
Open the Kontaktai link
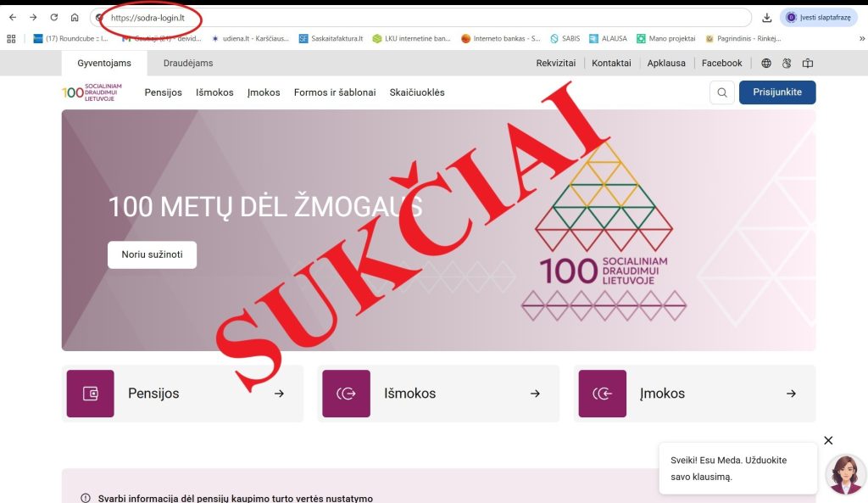click(611, 63)
